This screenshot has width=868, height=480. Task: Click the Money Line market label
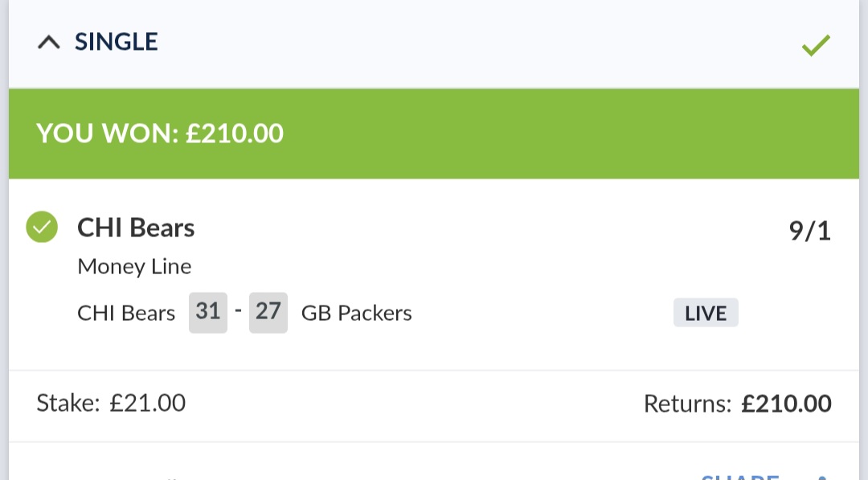134,266
